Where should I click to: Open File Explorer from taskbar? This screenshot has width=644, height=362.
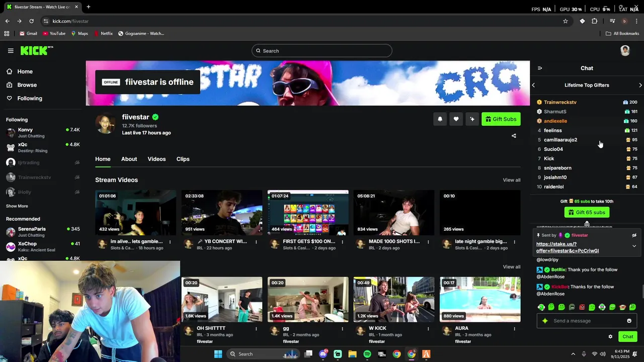tap(352, 354)
